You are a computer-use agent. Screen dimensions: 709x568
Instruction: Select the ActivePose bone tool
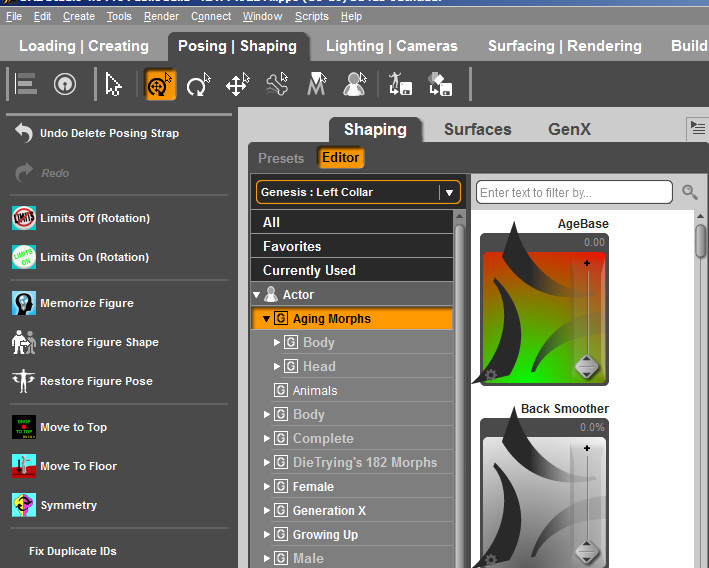point(277,84)
